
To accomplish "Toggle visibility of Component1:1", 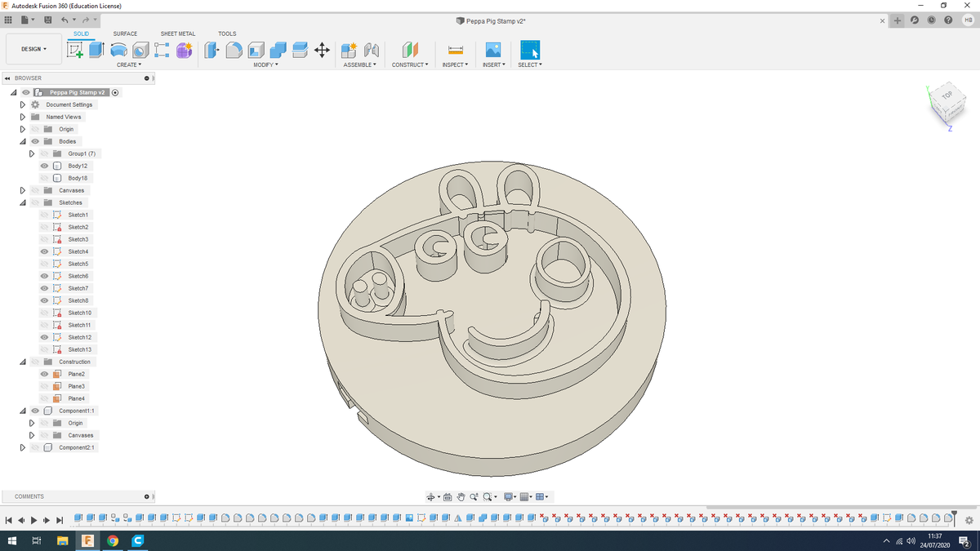I will tap(35, 411).
